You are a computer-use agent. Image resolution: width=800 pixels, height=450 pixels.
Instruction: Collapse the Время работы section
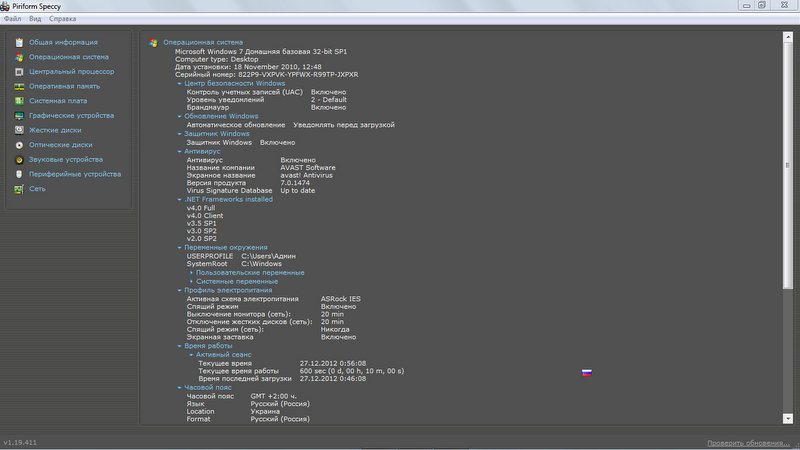pos(179,346)
